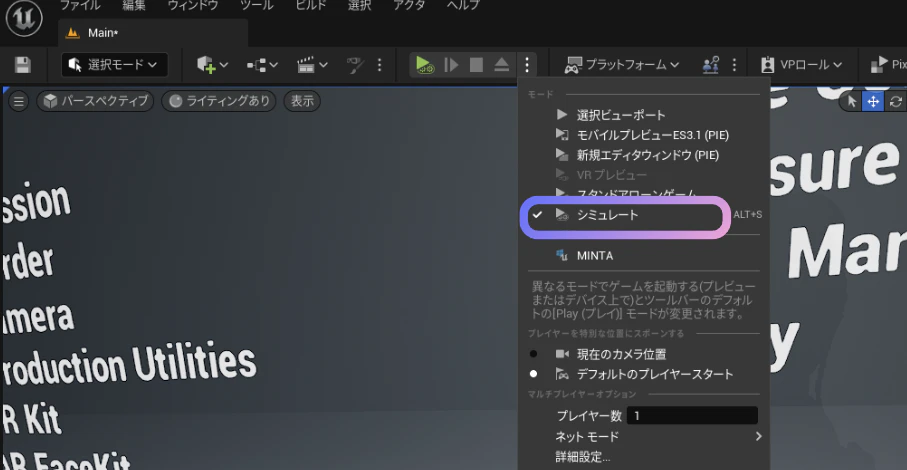Image resolution: width=907 pixels, height=470 pixels.
Task: Click the stop playback square icon
Action: coord(476,65)
